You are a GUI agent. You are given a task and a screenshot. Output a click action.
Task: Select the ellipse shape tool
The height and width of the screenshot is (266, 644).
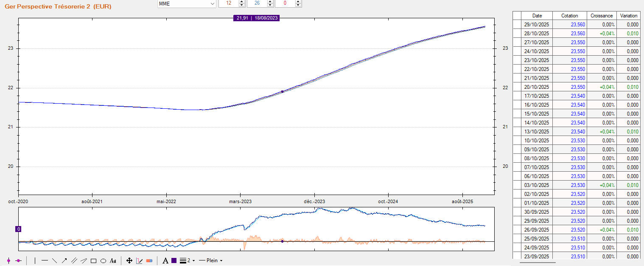coord(103,260)
